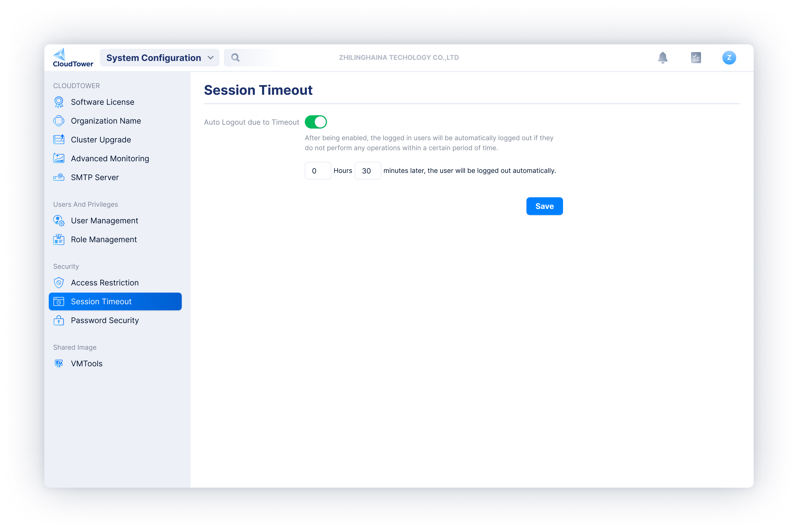Viewport: 798px width, 532px height.
Task: Click the Software License ribbon icon
Action: (59, 102)
